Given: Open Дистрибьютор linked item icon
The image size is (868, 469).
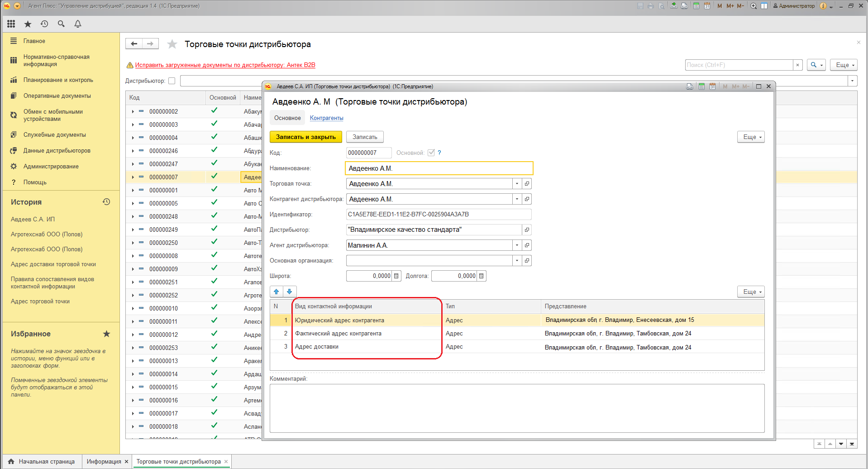Looking at the screenshot, I should pyautogui.click(x=527, y=230).
